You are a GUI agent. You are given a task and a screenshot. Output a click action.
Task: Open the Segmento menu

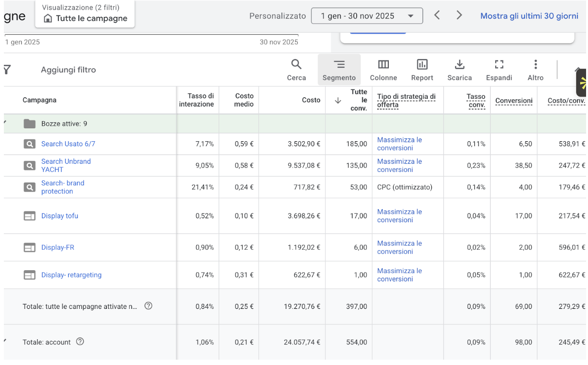[x=339, y=70]
